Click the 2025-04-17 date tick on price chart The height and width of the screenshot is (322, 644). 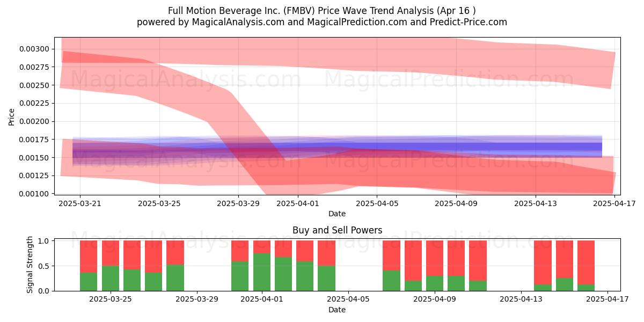pos(615,203)
